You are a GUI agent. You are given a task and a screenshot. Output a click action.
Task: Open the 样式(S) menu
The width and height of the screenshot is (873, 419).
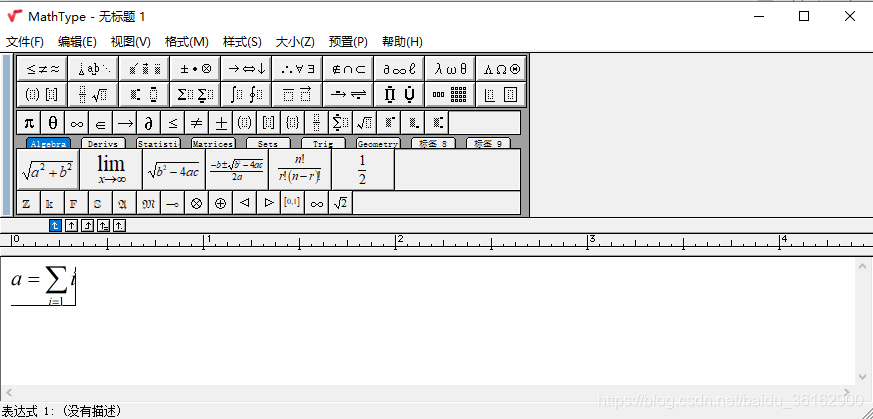point(242,42)
